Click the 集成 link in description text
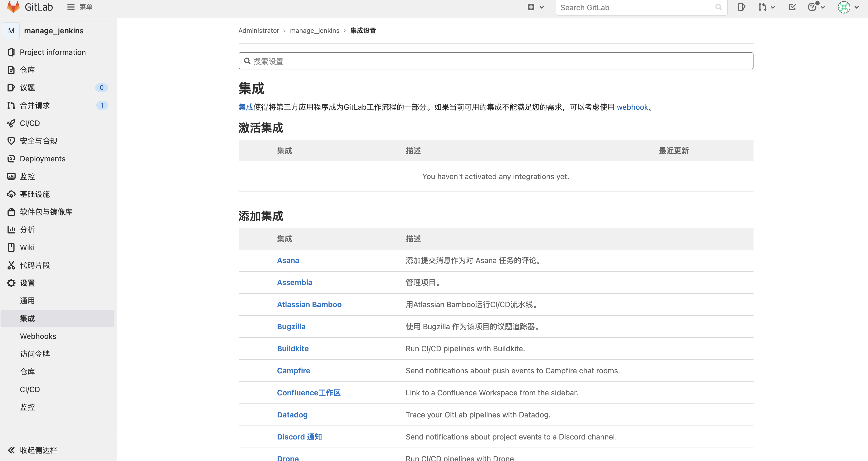868x461 pixels. point(246,107)
